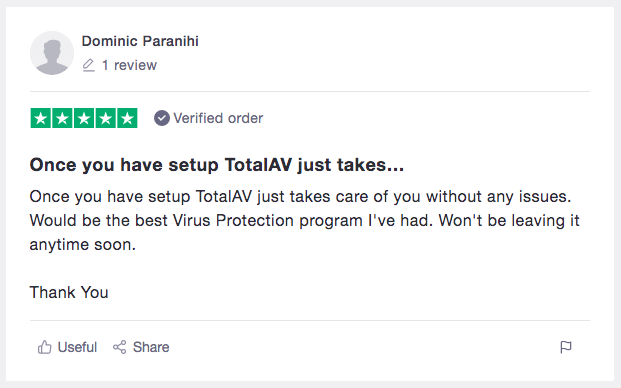
Task: Click the third green rating star
Action: 84,118
